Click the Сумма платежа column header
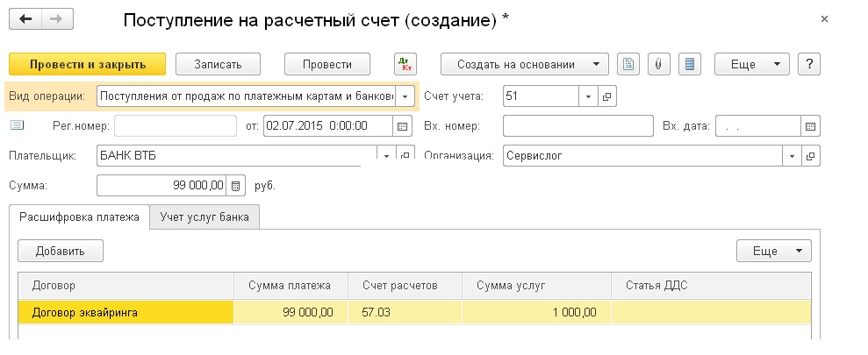 pos(291,286)
